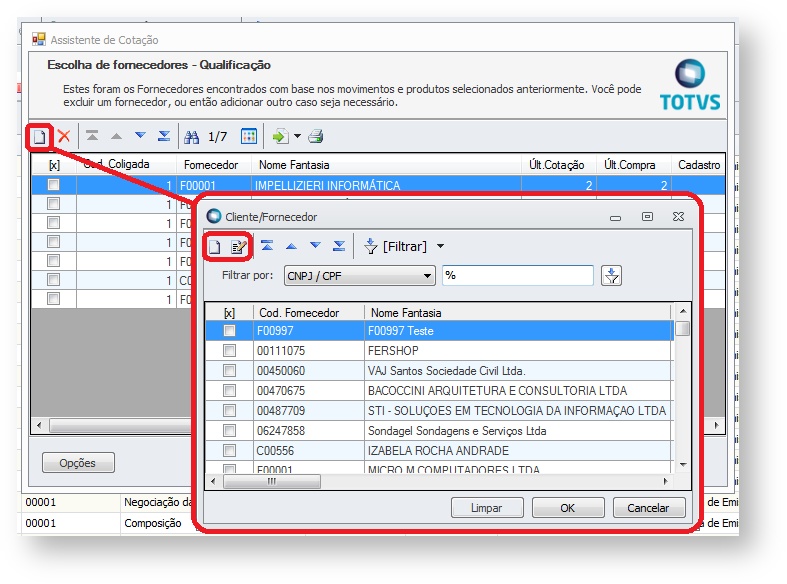Image resolution: width=787 pixels, height=584 pixels.
Task: Click the Cadastro column header
Action: [699, 165]
